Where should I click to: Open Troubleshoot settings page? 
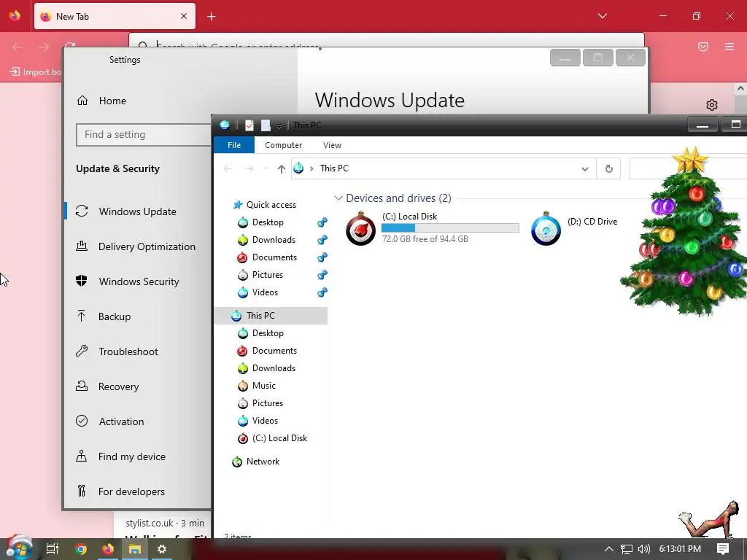coord(128,351)
